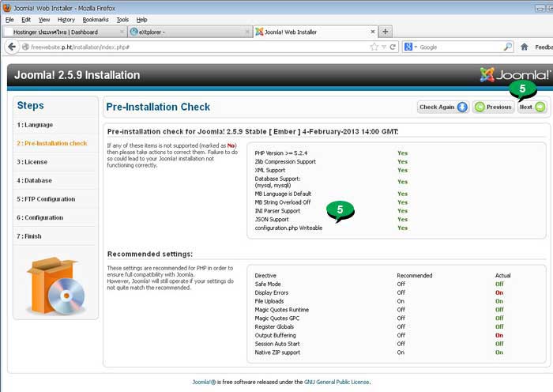The image size is (553, 392).
Task: Click the URL address field
Action: tap(197, 47)
